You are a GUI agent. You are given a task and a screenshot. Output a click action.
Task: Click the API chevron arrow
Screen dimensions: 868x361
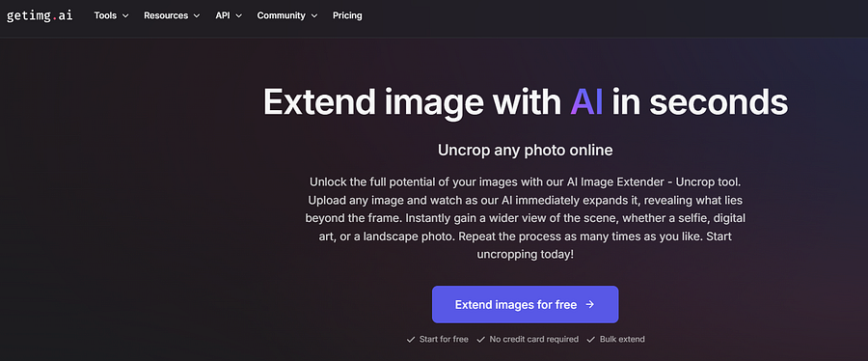238,16
